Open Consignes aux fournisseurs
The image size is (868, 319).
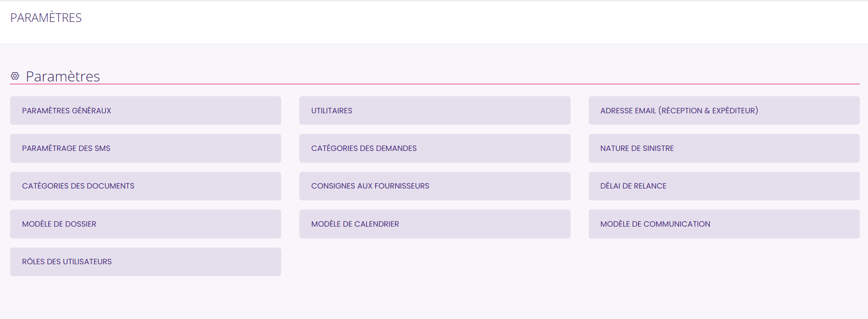[435, 186]
